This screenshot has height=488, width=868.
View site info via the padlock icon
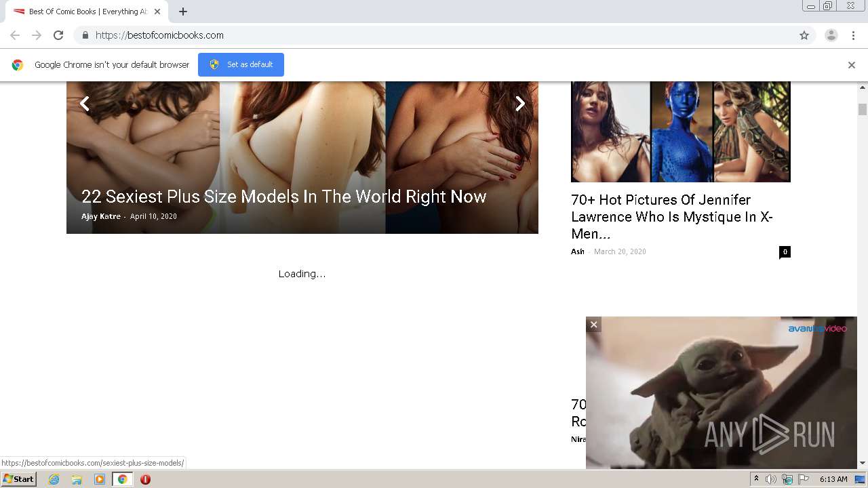(x=85, y=35)
